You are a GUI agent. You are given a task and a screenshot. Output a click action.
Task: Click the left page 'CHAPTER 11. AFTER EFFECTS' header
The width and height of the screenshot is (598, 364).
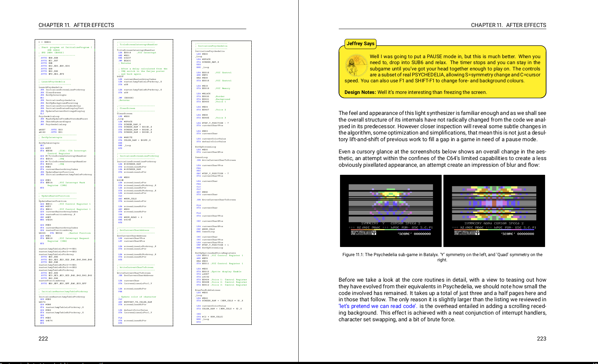pos(76,25)
